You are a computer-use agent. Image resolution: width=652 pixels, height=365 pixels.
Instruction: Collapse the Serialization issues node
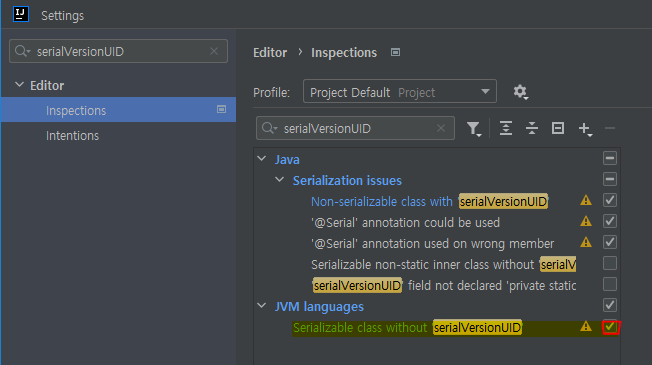pyautogui.click(x=279, y=180)
